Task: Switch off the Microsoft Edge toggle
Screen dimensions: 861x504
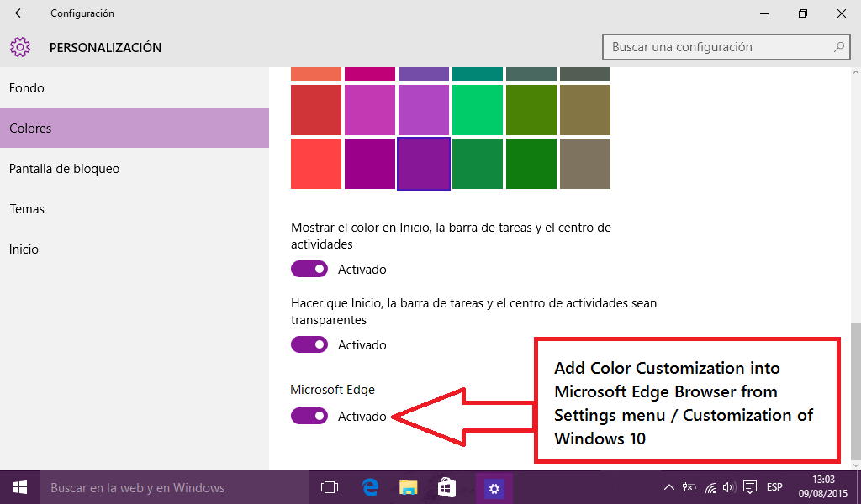Action: [x=309, y=417]
